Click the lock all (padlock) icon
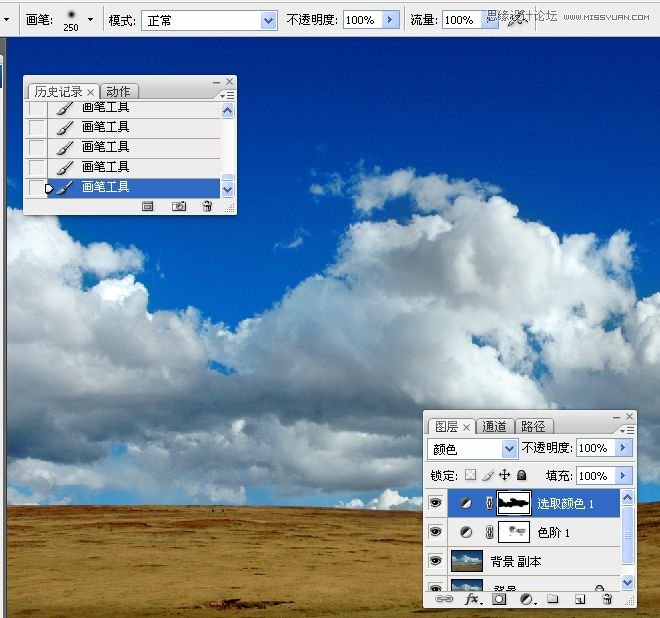Screen dimensions: 660x618 [x=521, y=476]
